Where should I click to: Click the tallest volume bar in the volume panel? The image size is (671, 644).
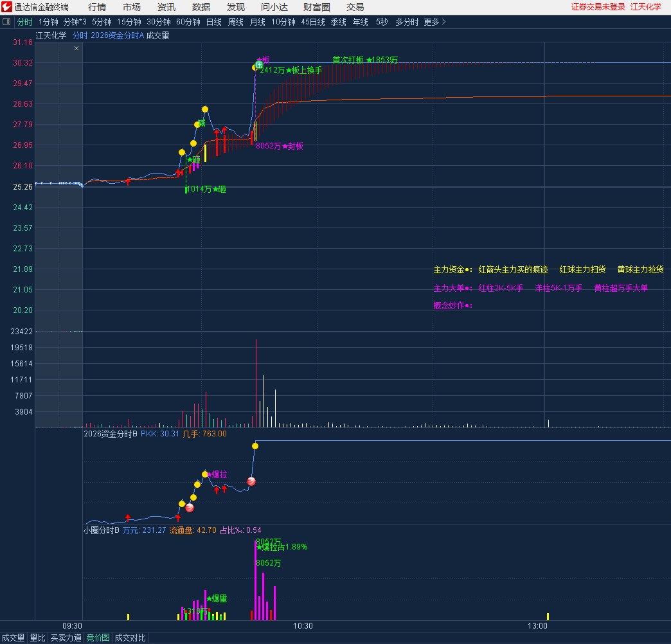point(256,386)
